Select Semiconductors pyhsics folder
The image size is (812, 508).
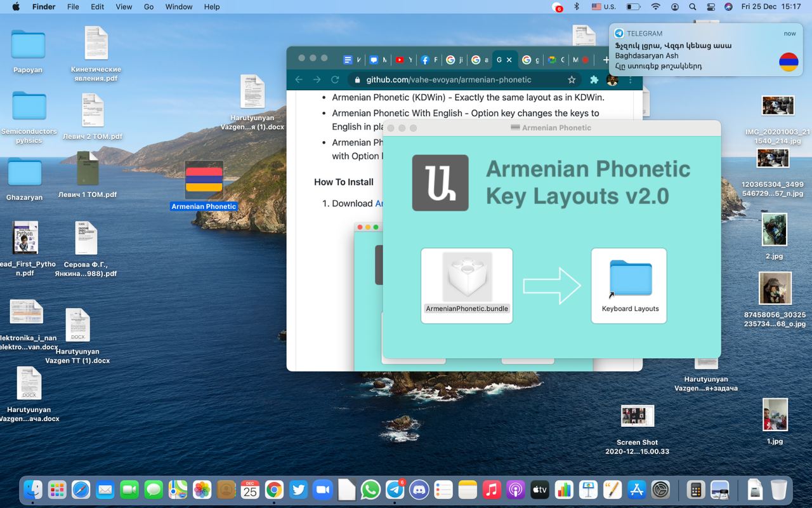pos(29,117)
